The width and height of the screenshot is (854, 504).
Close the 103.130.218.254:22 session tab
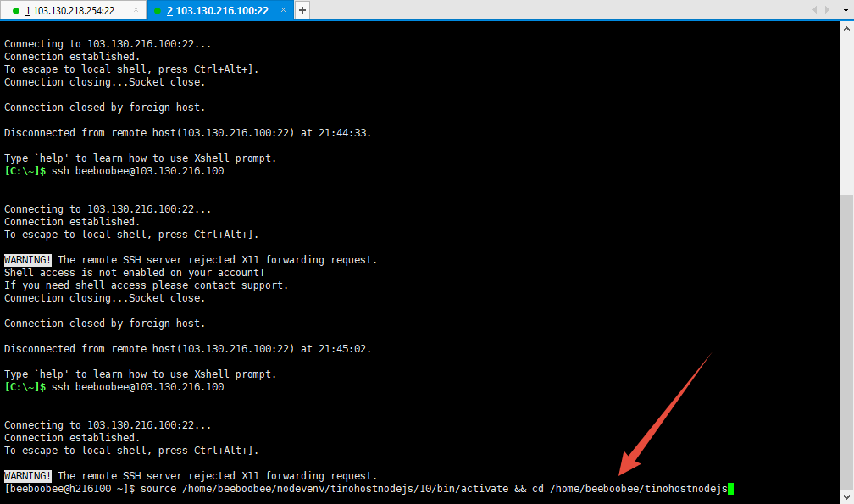point(136,10)
